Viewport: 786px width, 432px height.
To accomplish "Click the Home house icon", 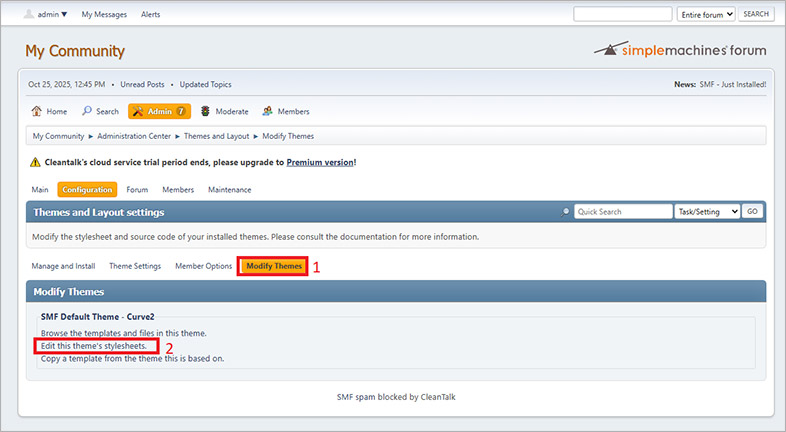I will tap(37, 111).
